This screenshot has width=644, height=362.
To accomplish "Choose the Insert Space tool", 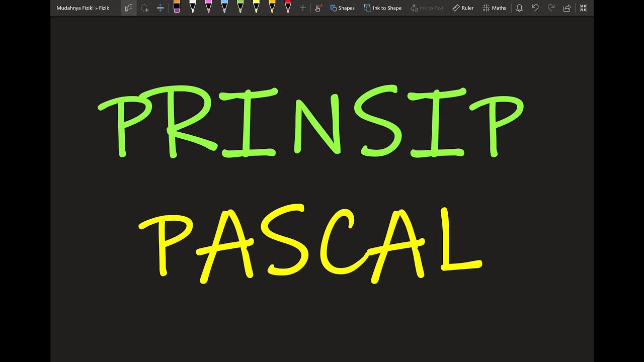I will point(160,8).
